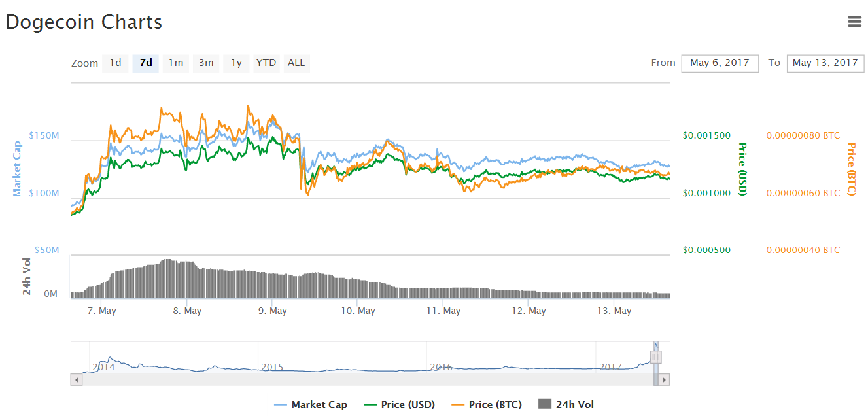Viewport: 868px width, 416px height.
Task: Click 2014 in the navigator timeline
Action: click(104, 367)
